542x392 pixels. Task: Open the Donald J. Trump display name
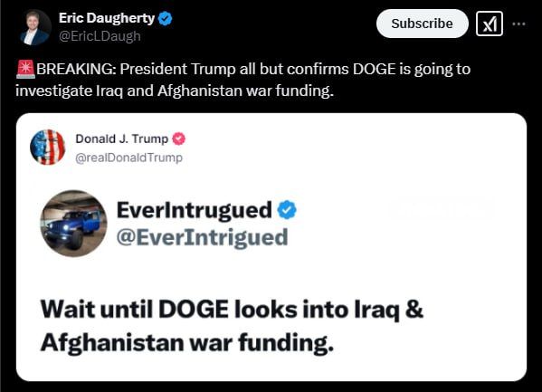pos(121,139)
